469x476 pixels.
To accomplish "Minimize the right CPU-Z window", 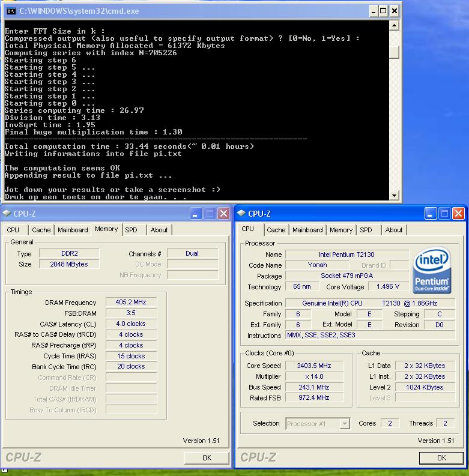I will click(431, 214).
